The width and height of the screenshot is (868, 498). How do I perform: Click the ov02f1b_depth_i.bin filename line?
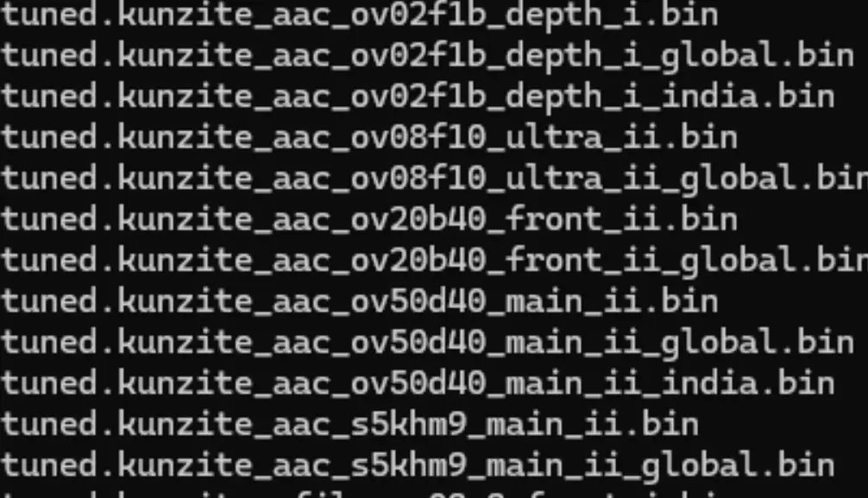(359, 16)
